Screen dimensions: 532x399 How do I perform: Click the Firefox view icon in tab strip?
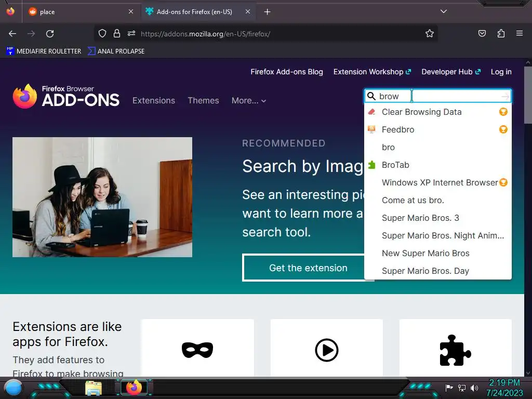click(10, 11)
